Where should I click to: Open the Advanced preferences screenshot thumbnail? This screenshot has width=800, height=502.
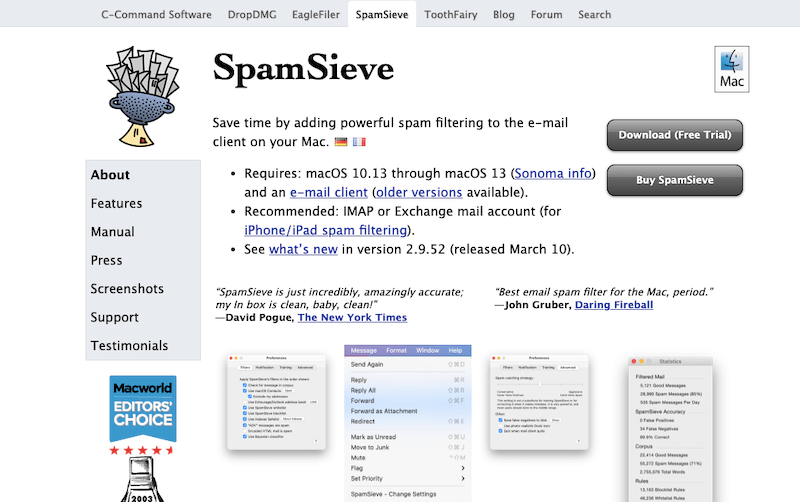pos(539,403)
